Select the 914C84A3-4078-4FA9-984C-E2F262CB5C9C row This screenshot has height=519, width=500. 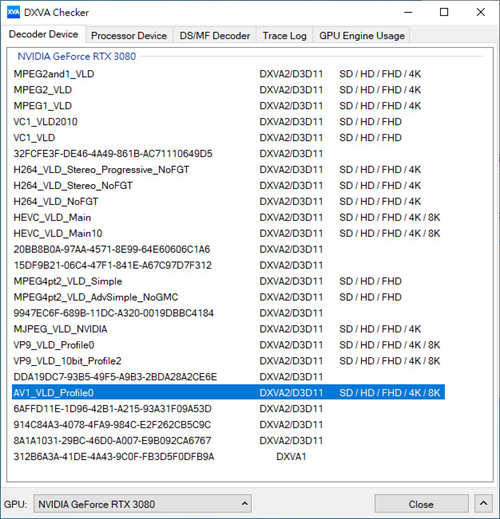[x=228, y=425]
